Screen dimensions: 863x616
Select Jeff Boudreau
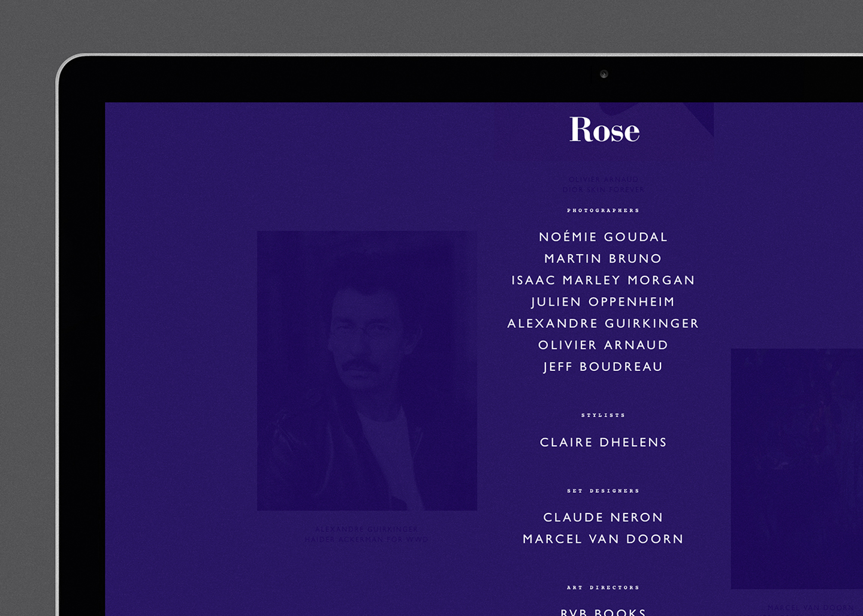(x=603, y=367)
